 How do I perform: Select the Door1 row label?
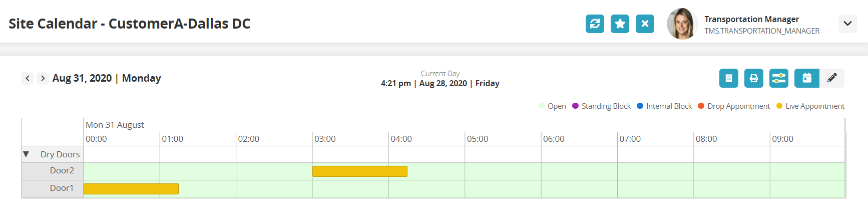62,188
